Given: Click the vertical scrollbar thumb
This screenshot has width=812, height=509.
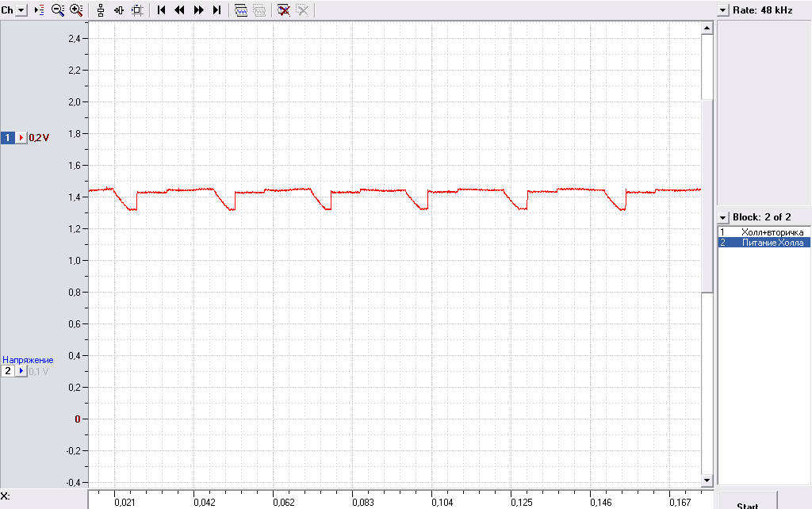Looking at the screenshot, I should point(707,197).
